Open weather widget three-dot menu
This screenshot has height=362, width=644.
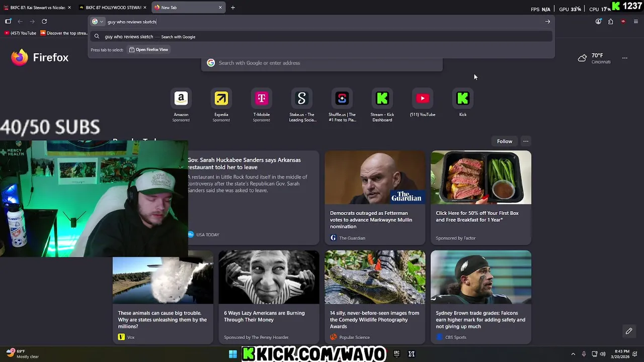coord(625,58)
